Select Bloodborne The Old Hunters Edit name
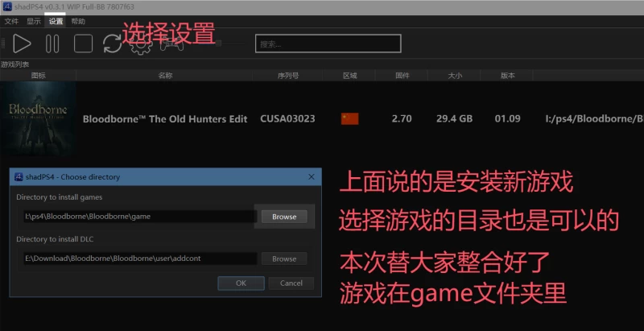 click(165, 119)
